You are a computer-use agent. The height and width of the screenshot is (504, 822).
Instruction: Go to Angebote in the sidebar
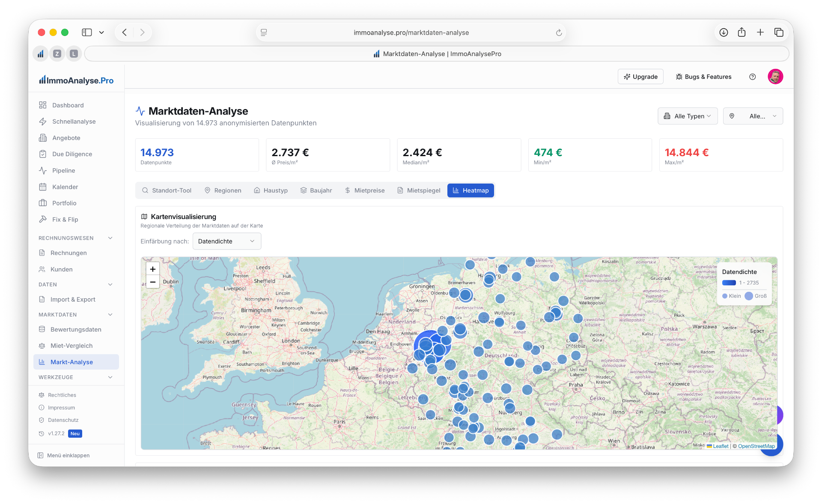(x=76, y=138)
